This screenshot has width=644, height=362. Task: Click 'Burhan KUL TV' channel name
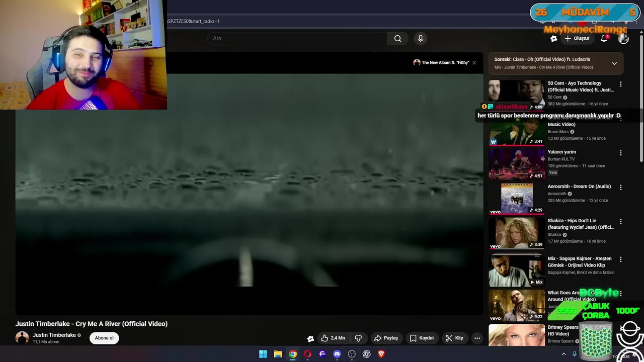[561, 159]
